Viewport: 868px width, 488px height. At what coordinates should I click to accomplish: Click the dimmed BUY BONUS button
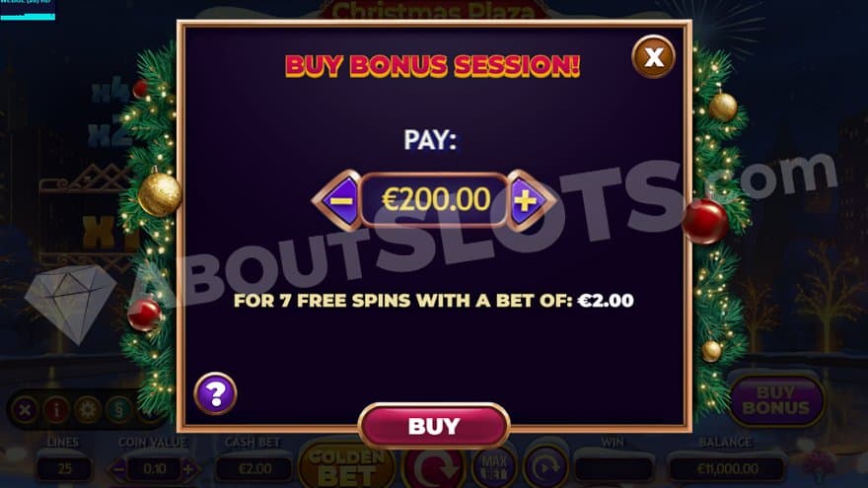click(776, 400)
